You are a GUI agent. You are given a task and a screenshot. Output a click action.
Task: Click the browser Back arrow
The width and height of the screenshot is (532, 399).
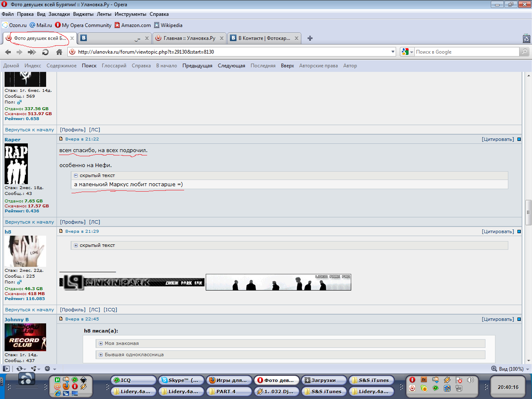pos(8,52)
